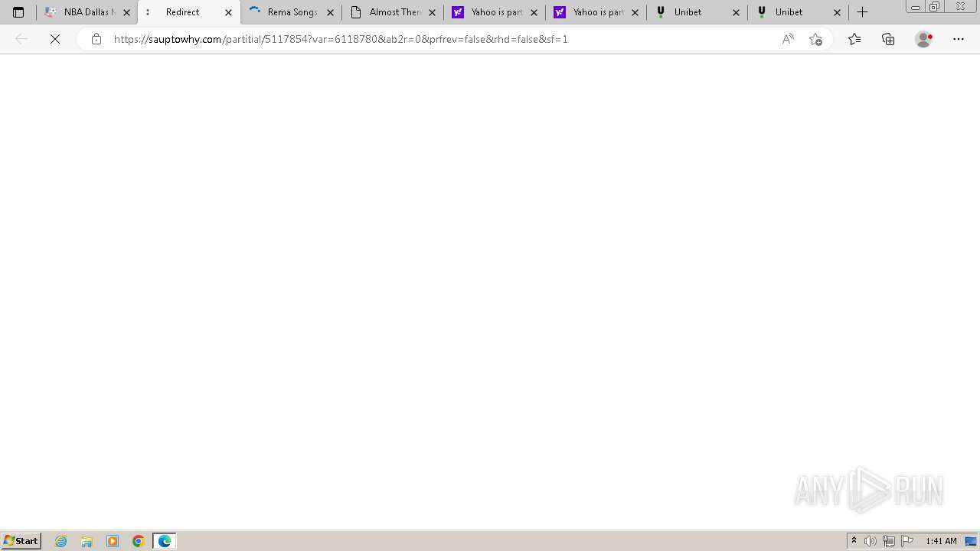
Task: Go back with the back arrow
Action: click(x=21, y=39)
